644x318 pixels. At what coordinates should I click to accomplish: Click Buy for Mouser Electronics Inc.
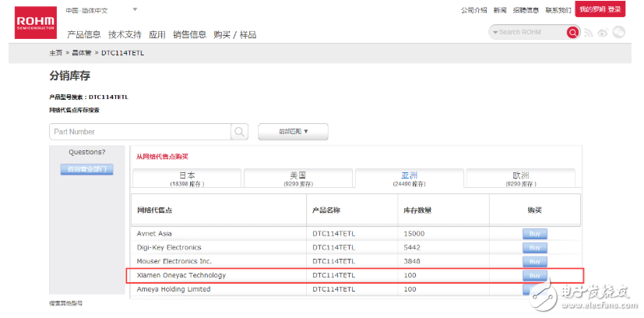(x=535, y=262)
